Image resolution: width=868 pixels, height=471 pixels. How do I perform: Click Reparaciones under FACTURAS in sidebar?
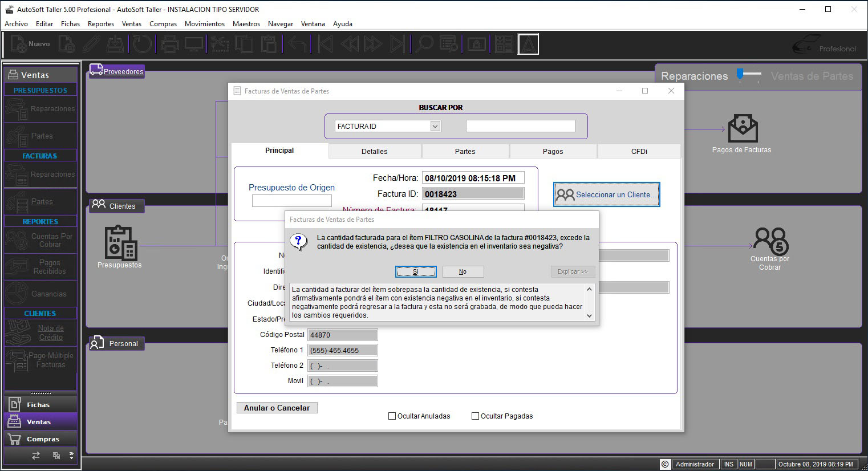pyautogui.click(x=40, y=174)
